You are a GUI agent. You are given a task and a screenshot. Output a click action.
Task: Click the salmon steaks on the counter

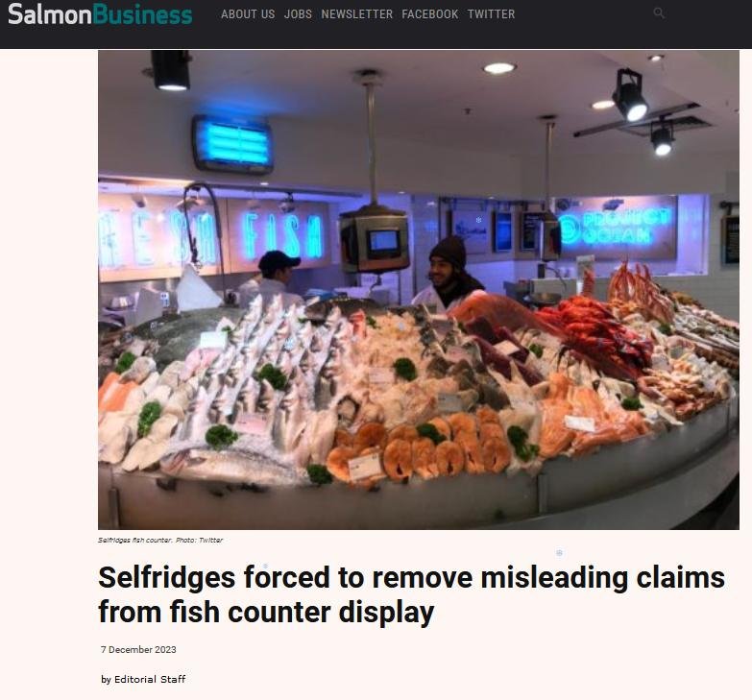tap(422, 447)
